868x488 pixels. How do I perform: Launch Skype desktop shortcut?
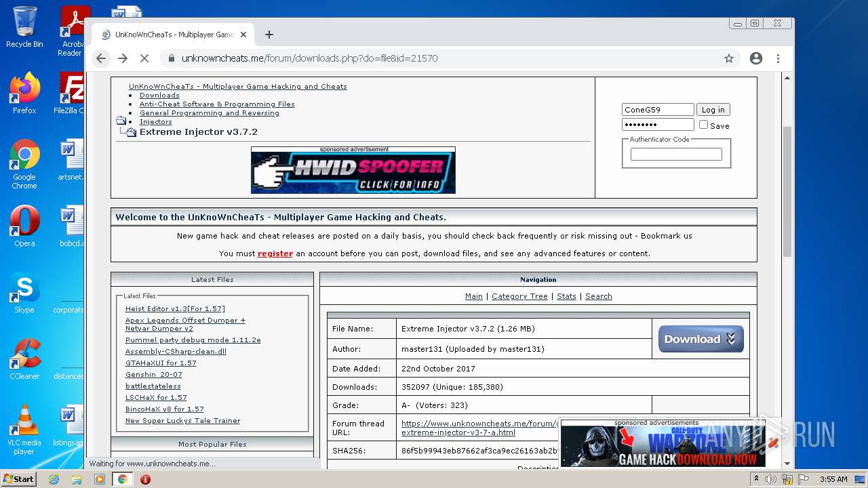(24, 293)
